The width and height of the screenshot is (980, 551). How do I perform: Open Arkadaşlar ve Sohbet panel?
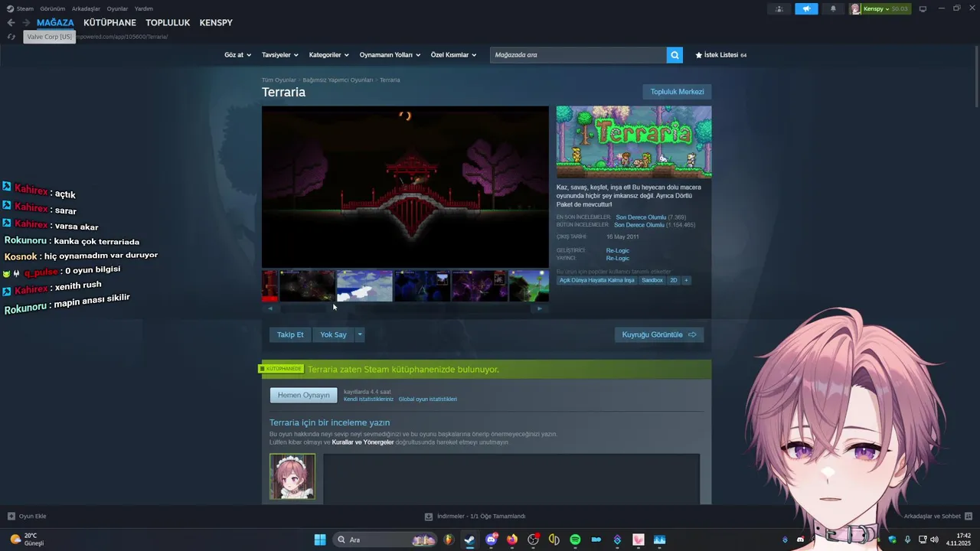pyautogui.click(x=938, y=516)
